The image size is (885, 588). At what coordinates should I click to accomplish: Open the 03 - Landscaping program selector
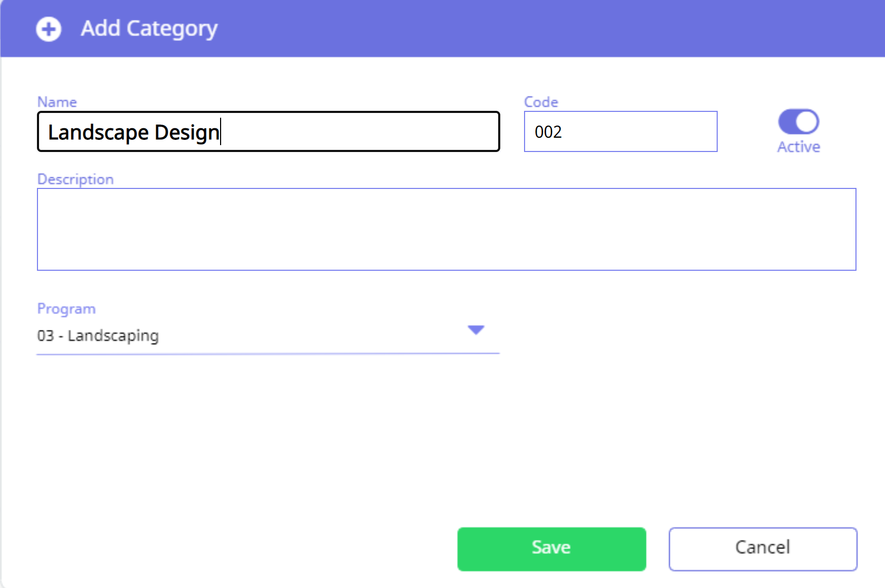point(268,336)
